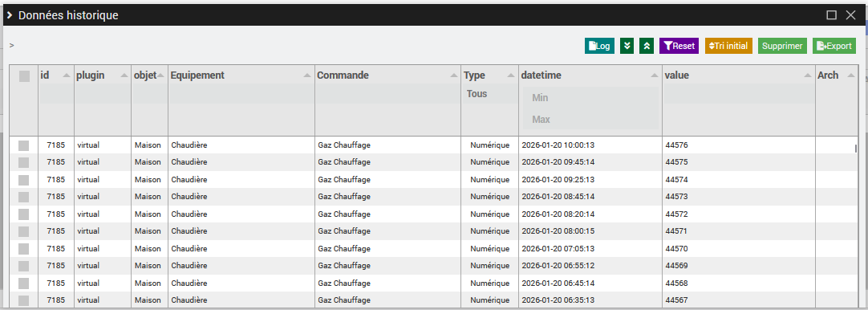Check the row with value 44569

(x=23, y=266)
